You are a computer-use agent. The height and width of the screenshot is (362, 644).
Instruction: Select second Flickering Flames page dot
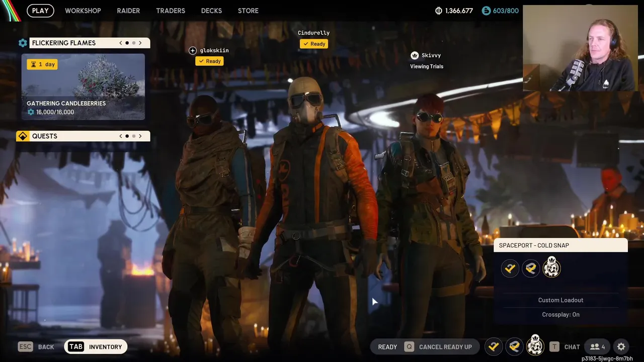point(134,43)
